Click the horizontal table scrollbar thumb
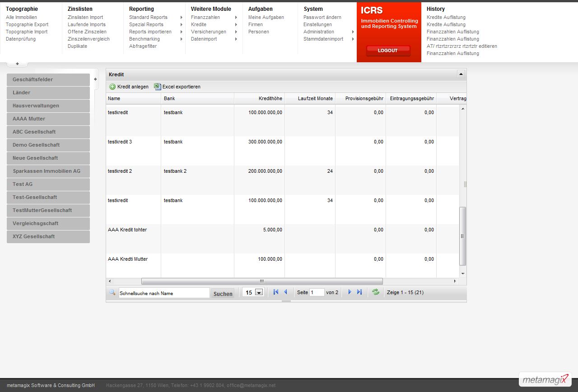Image resolution: width=578 pixels, height=392 pixels. pyautogui.click(x=262, y=281)
